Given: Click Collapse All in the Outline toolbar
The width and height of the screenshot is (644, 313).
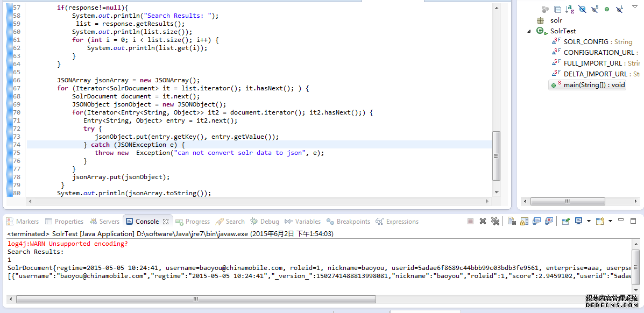Looking at the screenshot, I should (557, 9).
